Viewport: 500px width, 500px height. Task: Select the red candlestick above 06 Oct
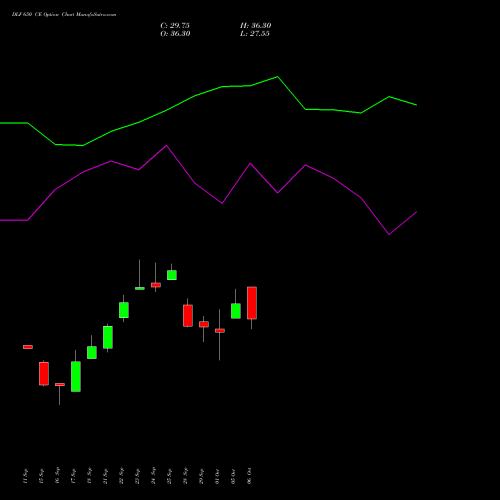[x=252, y=303]
